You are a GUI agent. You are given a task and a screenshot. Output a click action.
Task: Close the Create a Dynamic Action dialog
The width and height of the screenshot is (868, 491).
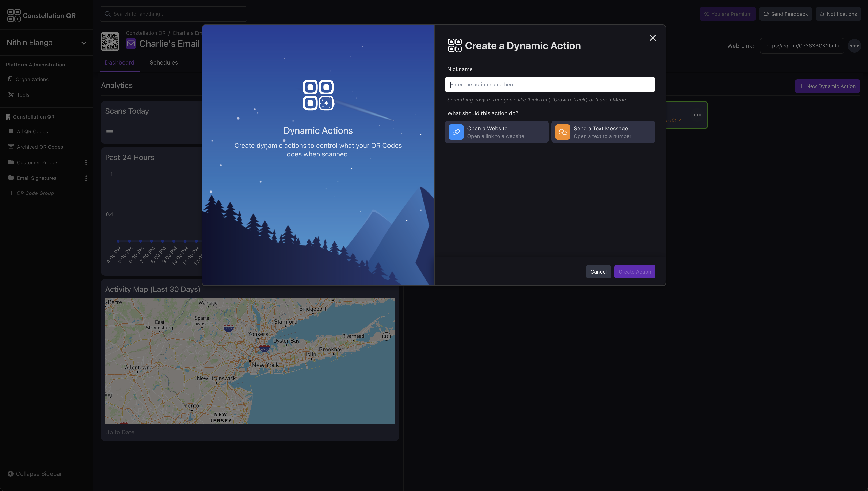pyautogui.click(x=653, y=38)
